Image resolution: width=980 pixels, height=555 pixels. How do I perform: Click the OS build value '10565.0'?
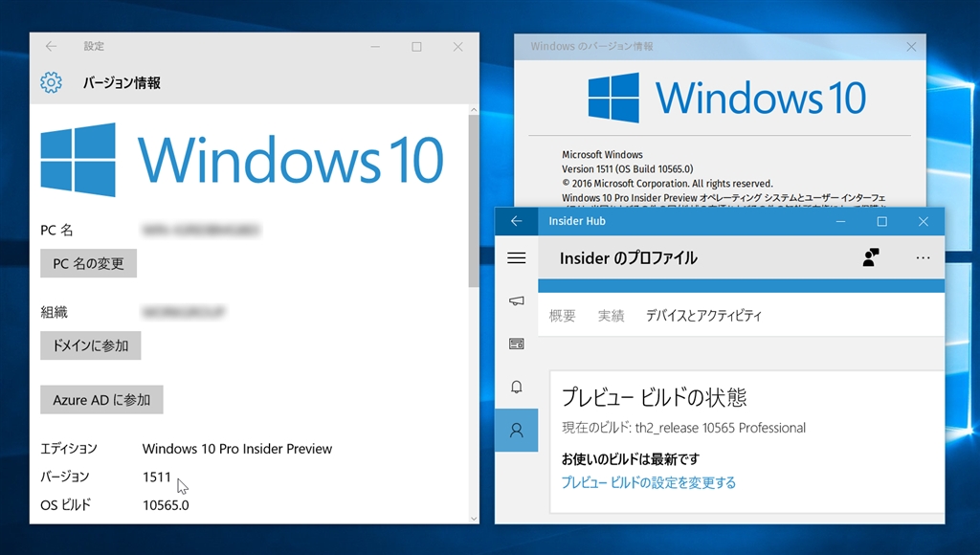(166, 505)
